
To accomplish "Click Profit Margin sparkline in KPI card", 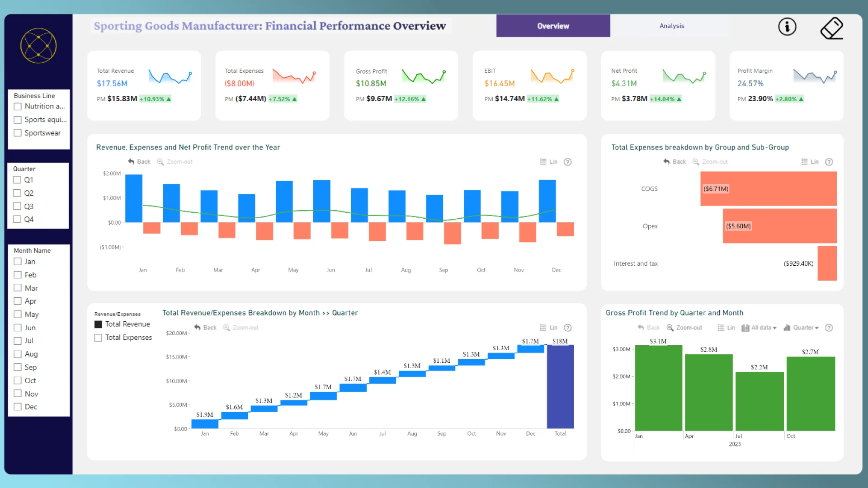I will 815,76.
